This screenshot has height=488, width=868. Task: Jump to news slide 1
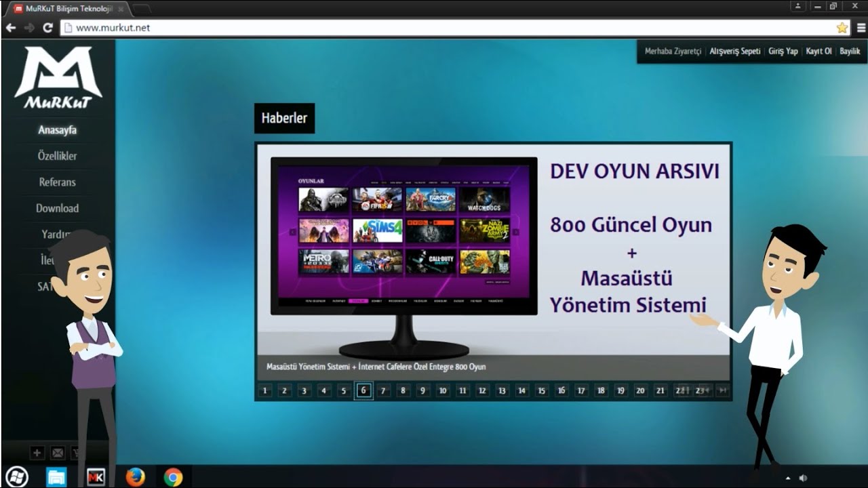(264, 390)
